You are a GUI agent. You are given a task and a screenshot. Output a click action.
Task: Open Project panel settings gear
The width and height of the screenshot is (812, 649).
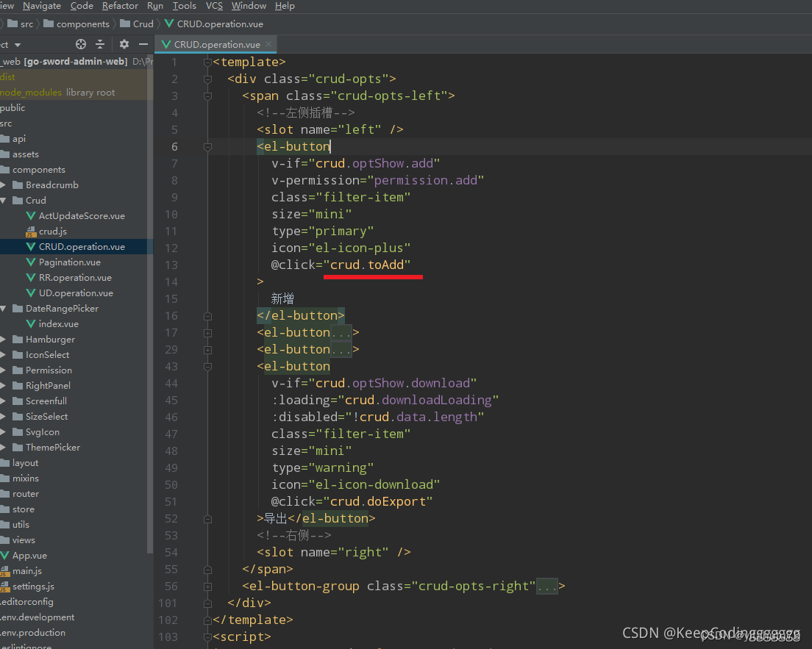[124, 44]
